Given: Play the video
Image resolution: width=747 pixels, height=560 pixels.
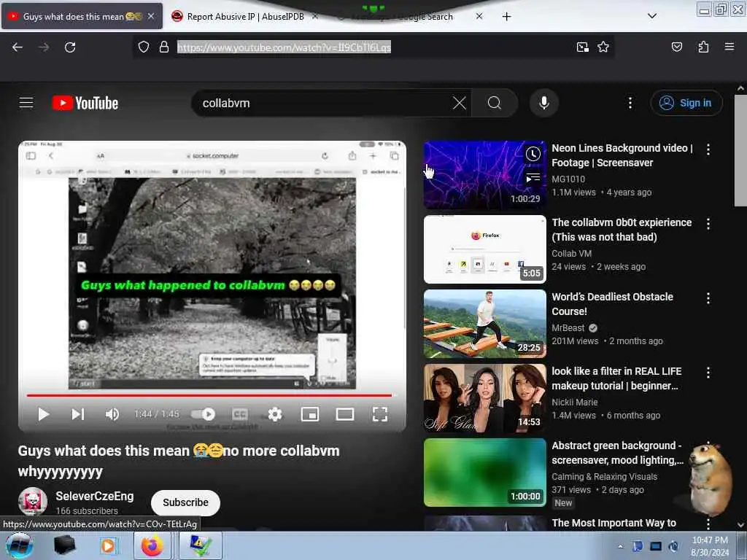Looking at the screenshot, I should 43,414.
